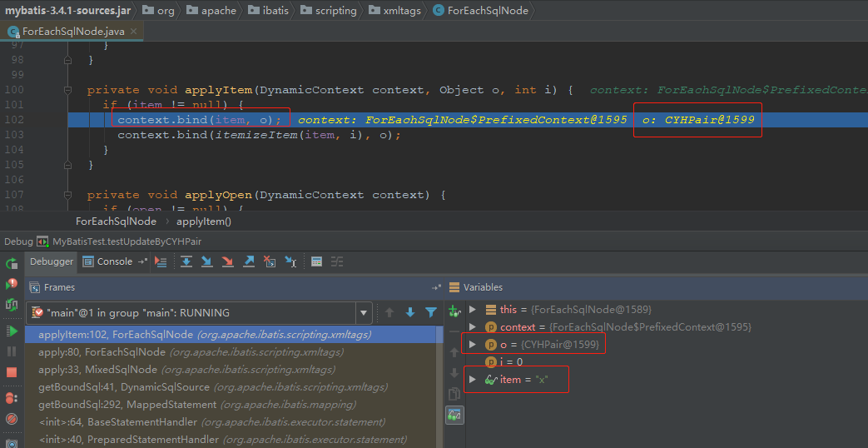Click the Rerun debug session icon
The width and height of the screenshot is (868, 448).
tap(11, 264)
